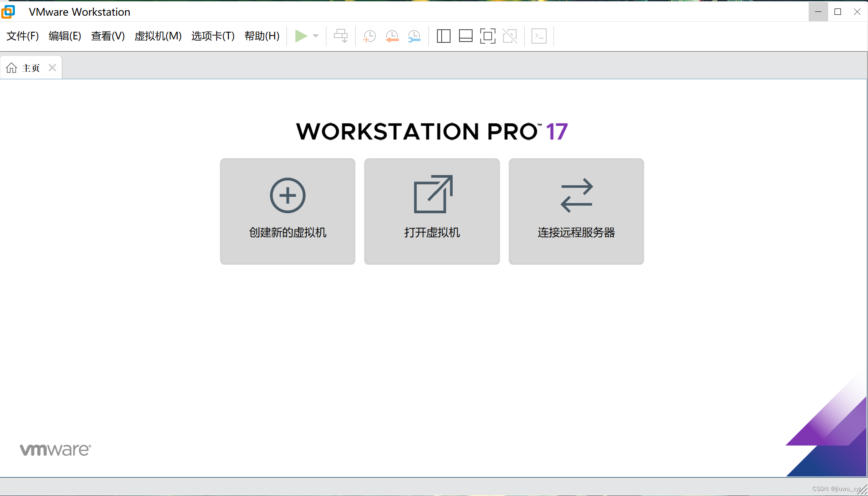The image size is (868, 496).
Task: Click the green Power On play icon
Action: coord(301,36)
